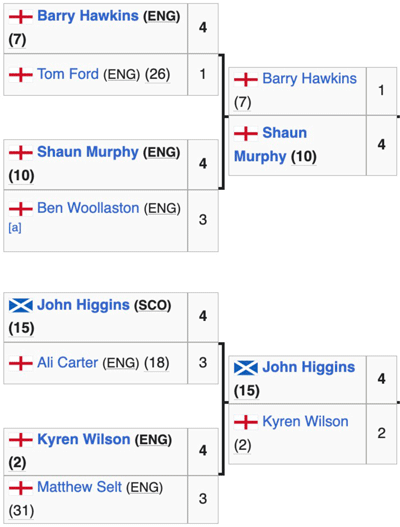Open Kyren Wilson link in semi-final box
Image resolution: width=400 pixels, height=527 pixels.
click(305, 422)
